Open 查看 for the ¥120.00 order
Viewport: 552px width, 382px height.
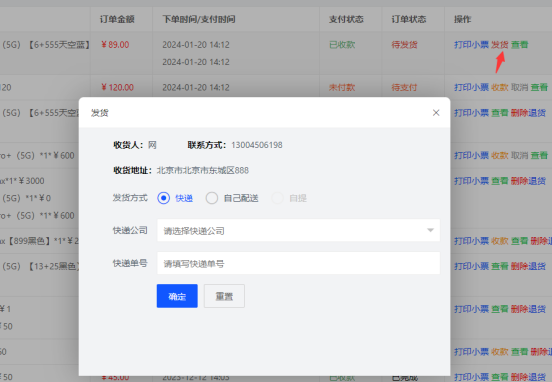click(539, 87)
